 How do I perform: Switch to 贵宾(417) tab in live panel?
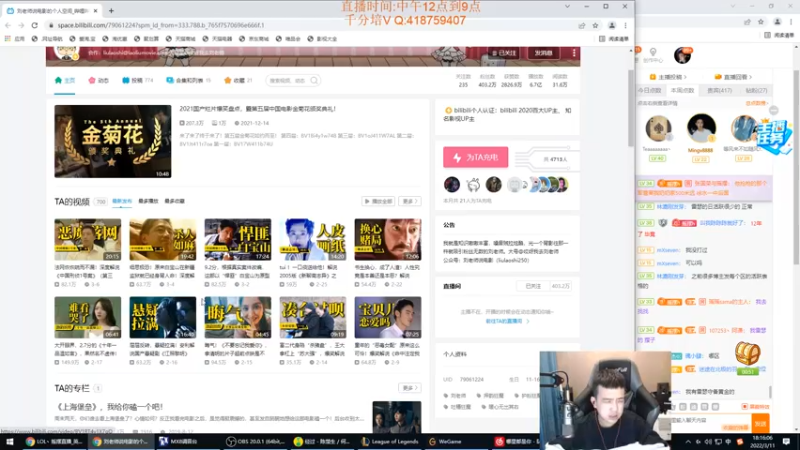(719, 90)
